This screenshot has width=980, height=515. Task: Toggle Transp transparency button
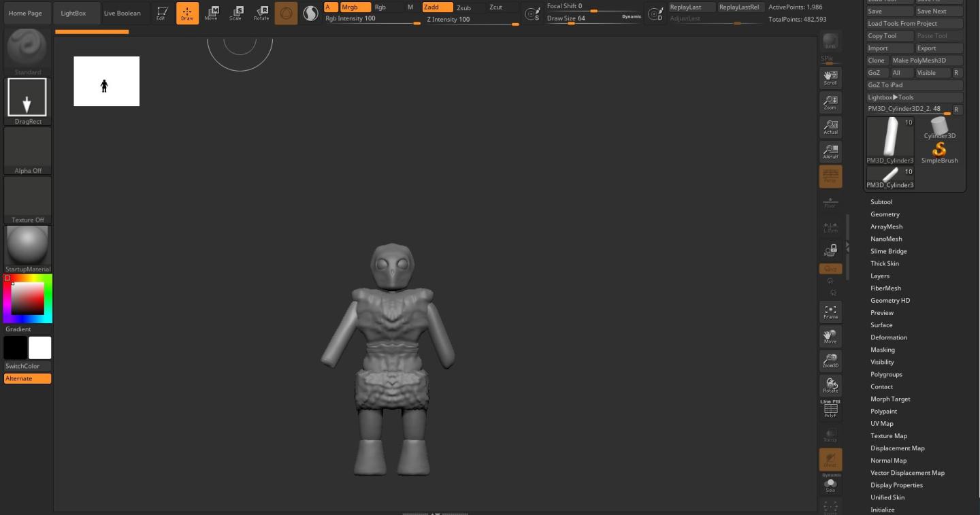click(x=830, y=435)
